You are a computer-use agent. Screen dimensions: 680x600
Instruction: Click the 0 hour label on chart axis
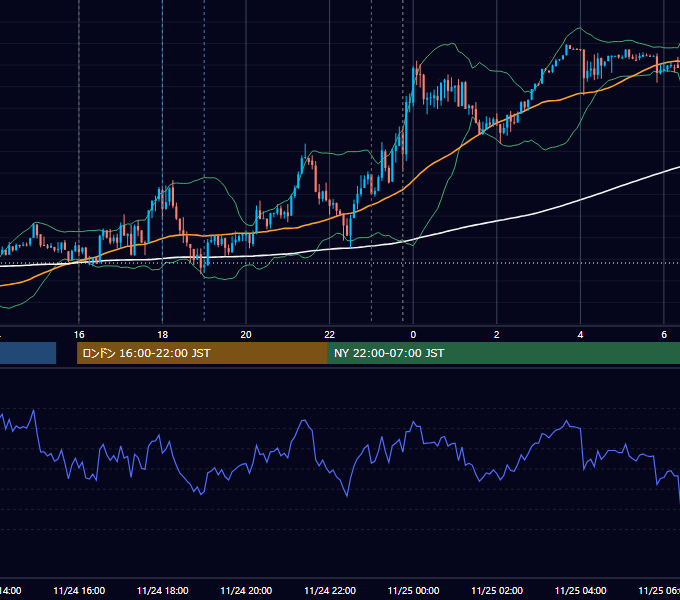(x=413, y=335)
